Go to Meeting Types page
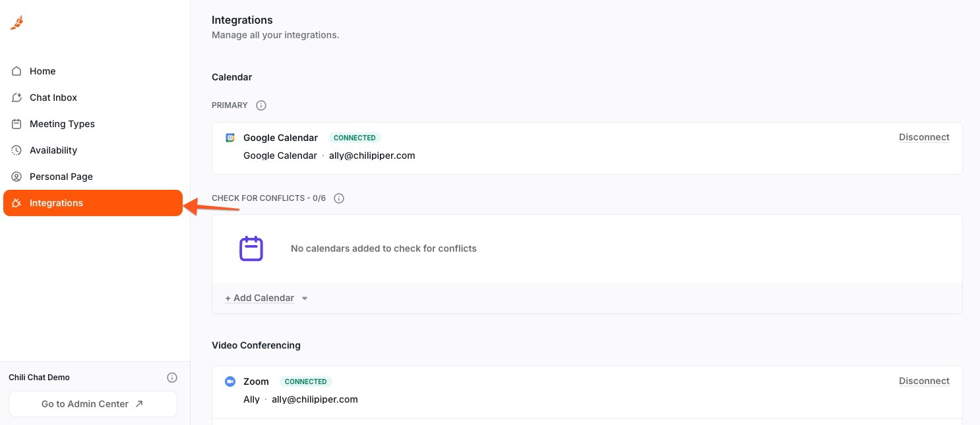The height and width of the screenshot is (425, 980). [61, 124]
